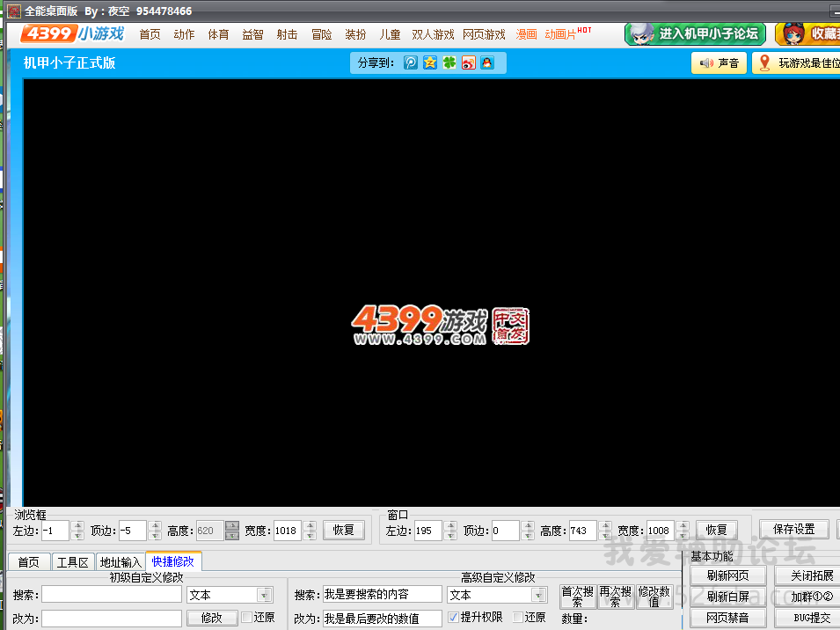Click the 修改 button
Viewport: 840px width, 630px height.
(212, 618)
